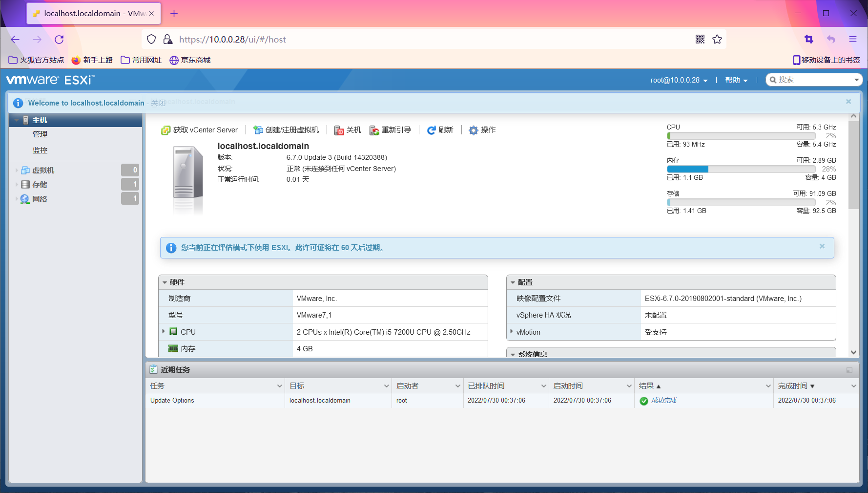Viewport: 868px width, 493px height.
Task: Open the 帮助 help dropdown
Action: (736, 80)
